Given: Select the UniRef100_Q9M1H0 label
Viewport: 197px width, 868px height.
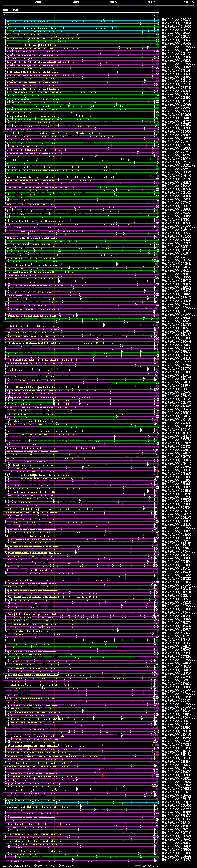Looking at the screenshot, I should tap(177, 71).
